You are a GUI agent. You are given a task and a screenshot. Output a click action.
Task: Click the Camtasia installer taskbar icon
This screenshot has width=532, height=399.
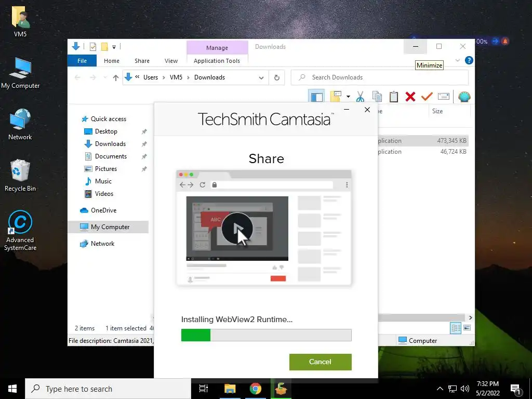point(281,389)
